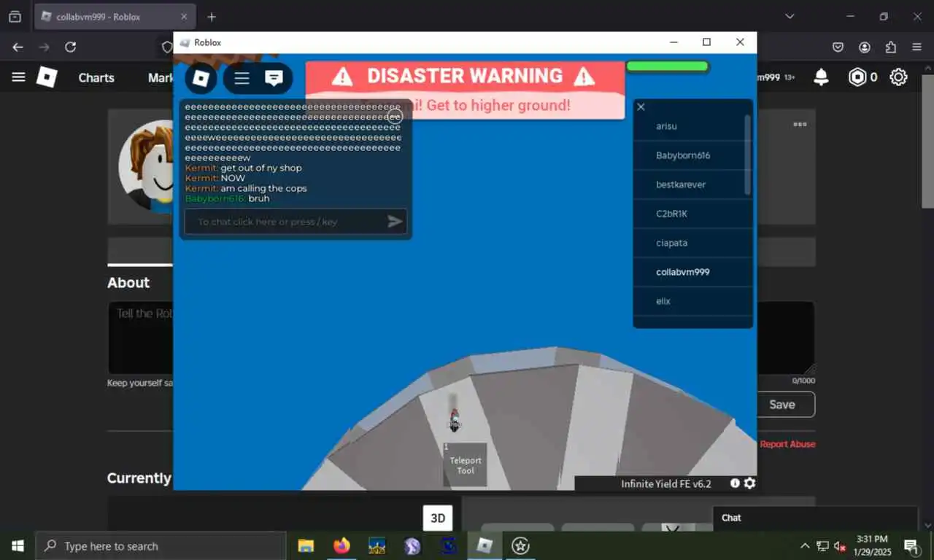Toggle the in-game chat window icon
This screenshot has height=560, width=934.
[274, 78]
